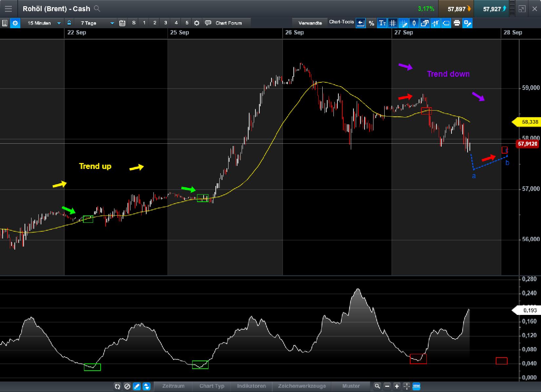Toggle the lock scale control
Viewport: 541px width, 392px height.
[69, 23]
